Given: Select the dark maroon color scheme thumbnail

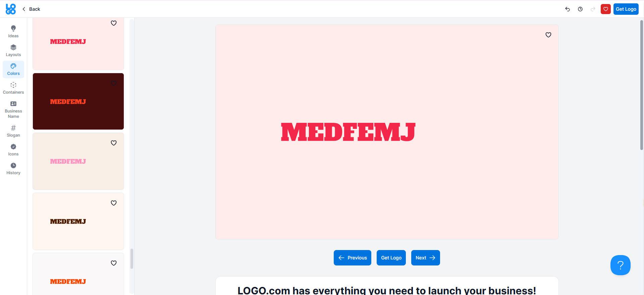Looking at the screenshot, I should 78,101.
